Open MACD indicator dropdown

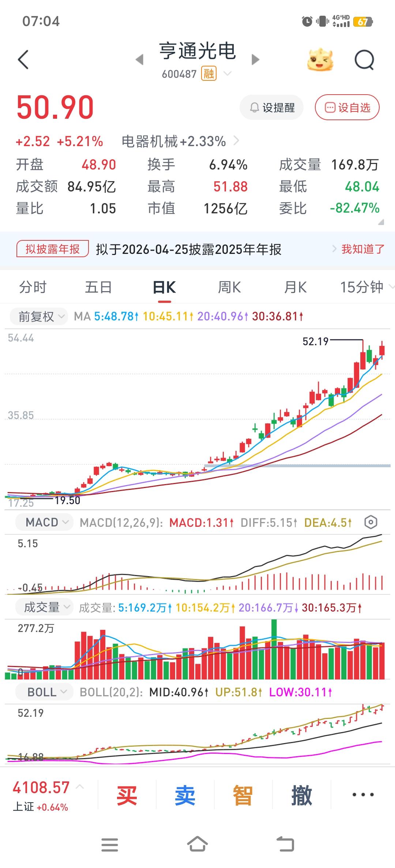point(44,522)
